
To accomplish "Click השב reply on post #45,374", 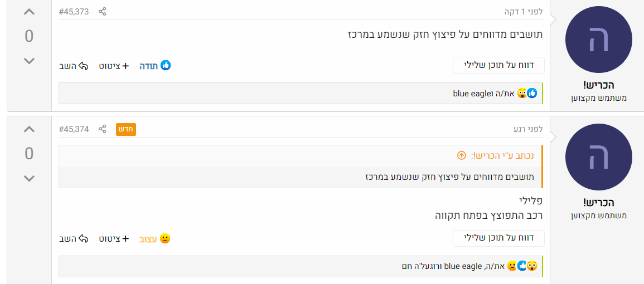I will (x=74, y=239).
